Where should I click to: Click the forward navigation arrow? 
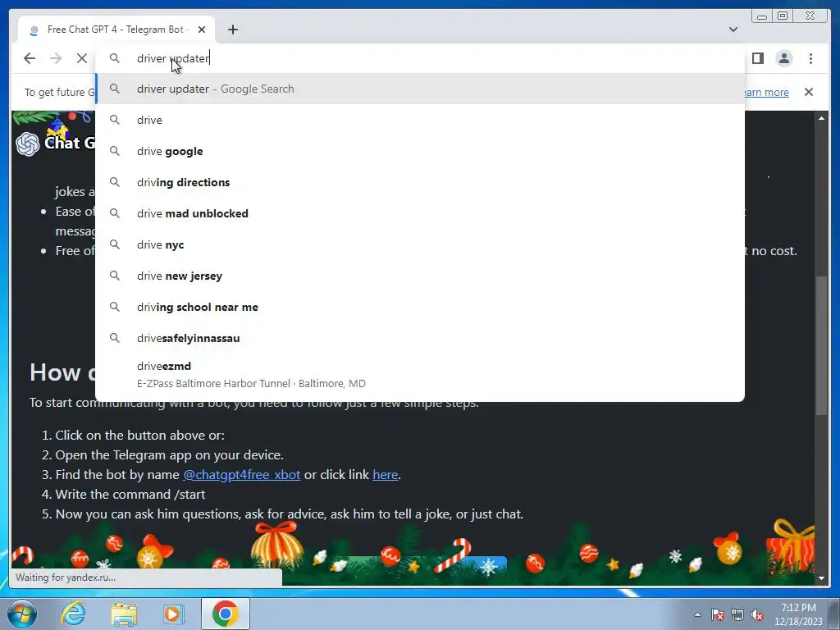pyautogui.click(x=56, y=58)
